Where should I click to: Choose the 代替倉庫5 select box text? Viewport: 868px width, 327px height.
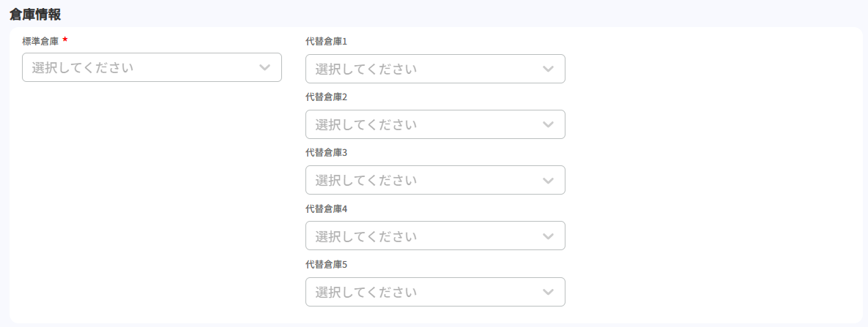pyautogui.click(x=366, y=292)
